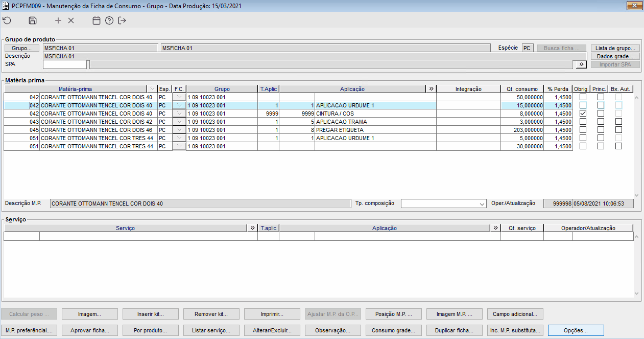Screen dimensions: 644x339
Task: Click F.C. button in APLICACAO TRAMA row
Action: pyautogui.click(x=179, y=122)
